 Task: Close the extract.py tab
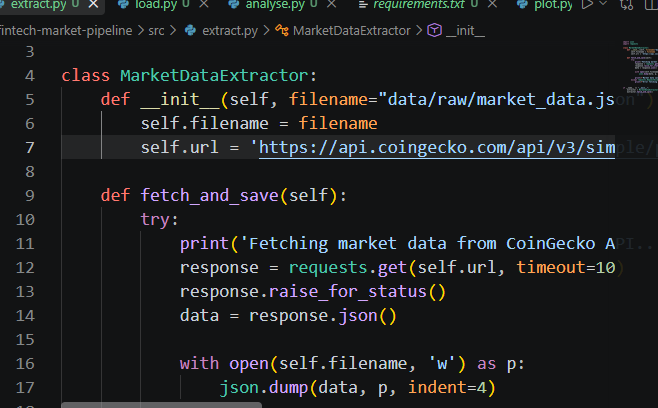click(x=94, y=5)
